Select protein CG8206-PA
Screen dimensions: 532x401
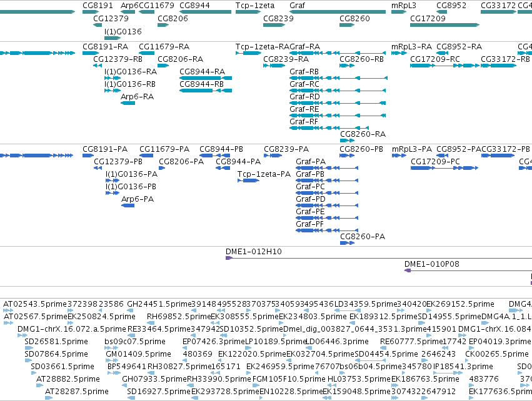pos(162,168)
